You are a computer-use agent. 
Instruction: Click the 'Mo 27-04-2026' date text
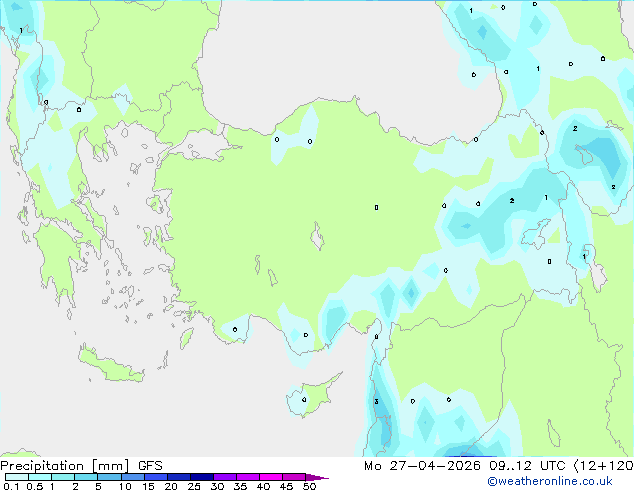pyautogui.click(x=422, y=466)
